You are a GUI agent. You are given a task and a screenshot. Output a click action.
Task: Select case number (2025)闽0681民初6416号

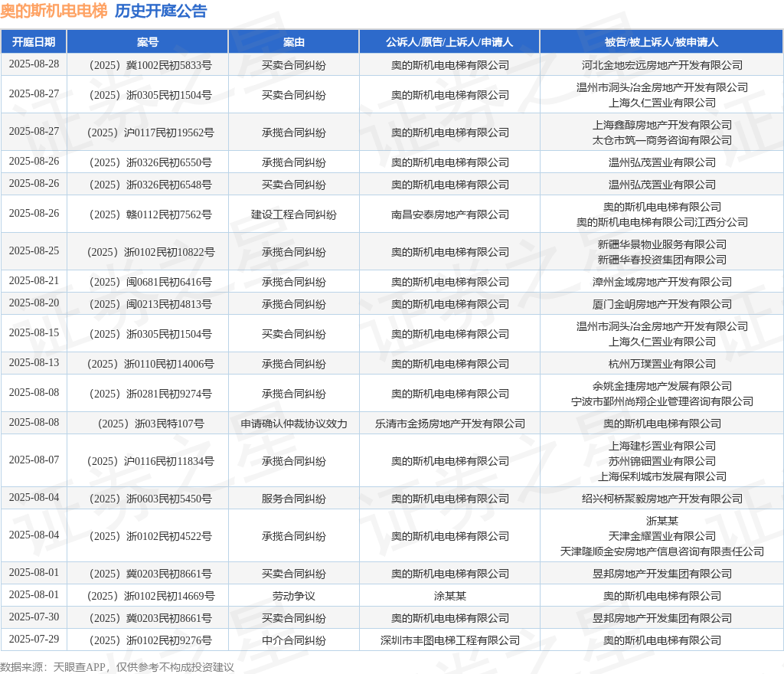(150, 282)
